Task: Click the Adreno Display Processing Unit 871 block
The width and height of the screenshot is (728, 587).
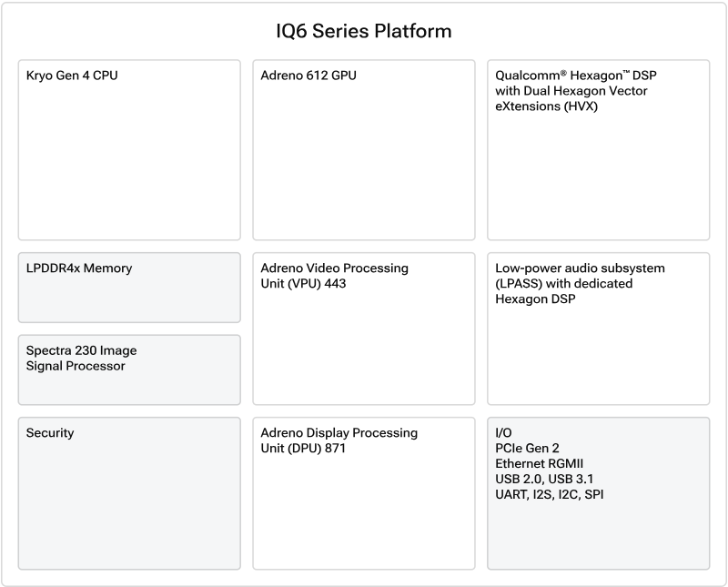Action: [x=364, y=493]
